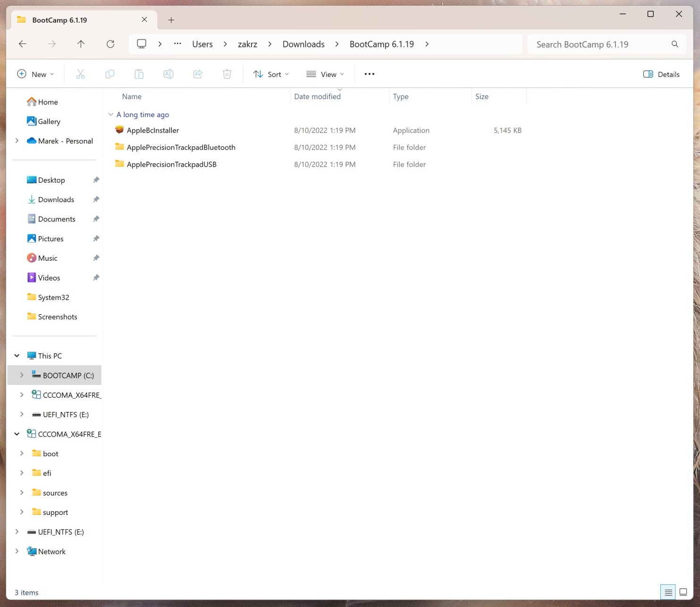Switch to details list view icon

(x=668, y=592)
